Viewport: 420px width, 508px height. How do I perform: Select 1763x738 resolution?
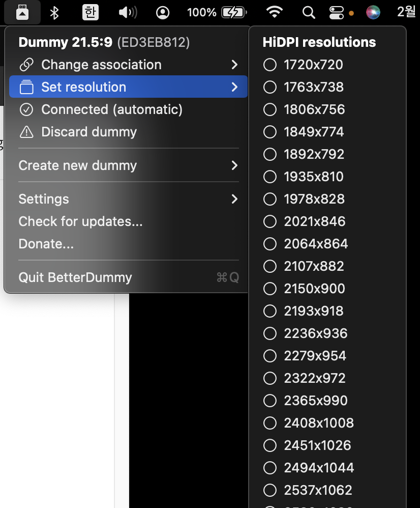tap(327, 87)
